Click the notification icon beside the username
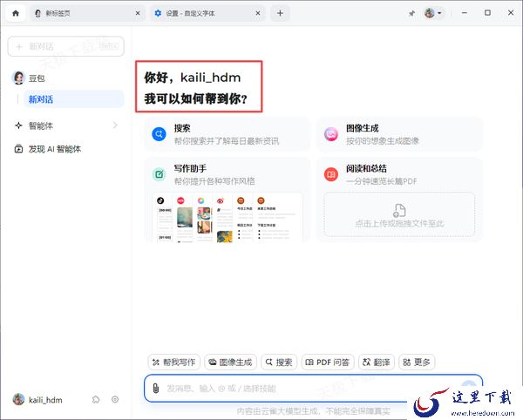523x420 pixels. (96, 399)
